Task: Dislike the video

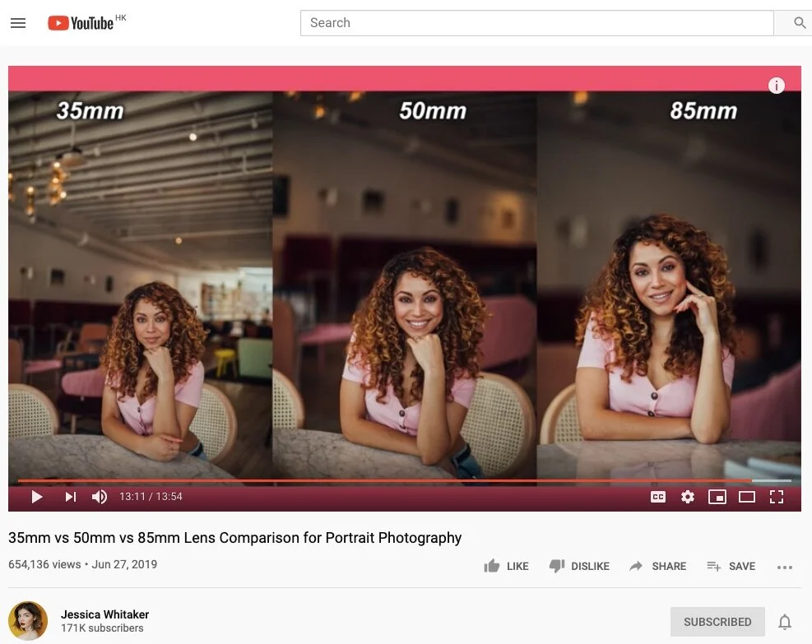Action: coord(579,567)
